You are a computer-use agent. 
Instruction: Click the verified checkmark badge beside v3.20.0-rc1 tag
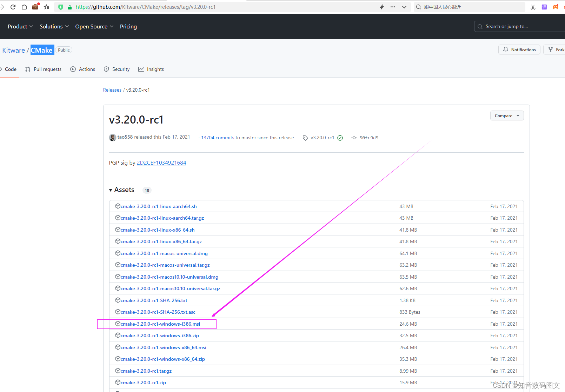tap(340, 138)
